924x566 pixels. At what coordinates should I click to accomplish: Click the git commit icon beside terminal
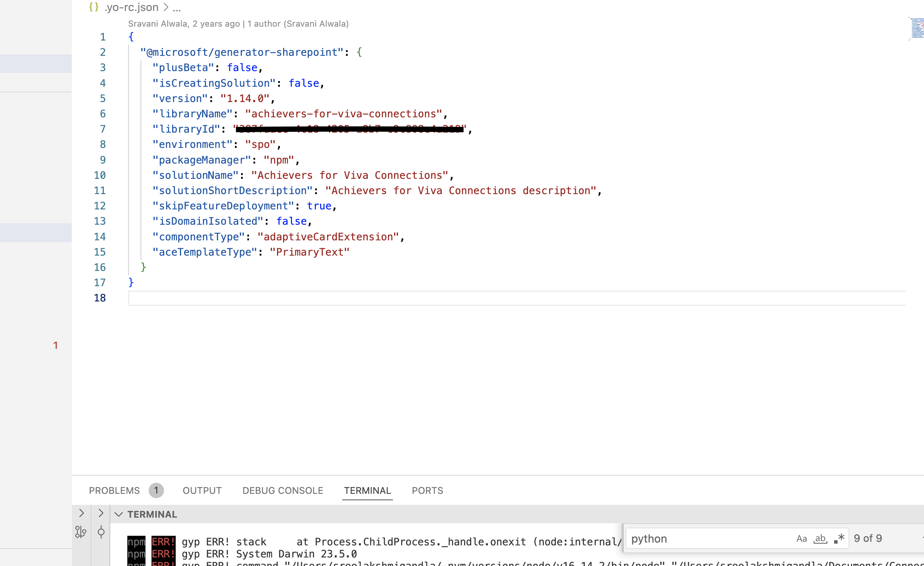coord(101,532)
